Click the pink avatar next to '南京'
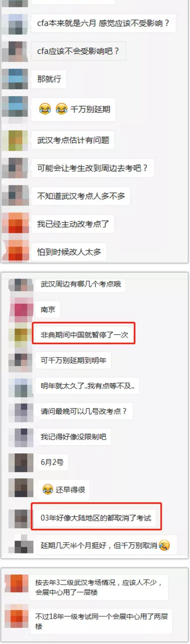This screenshot has width=190, height=644. click(21, 310)
